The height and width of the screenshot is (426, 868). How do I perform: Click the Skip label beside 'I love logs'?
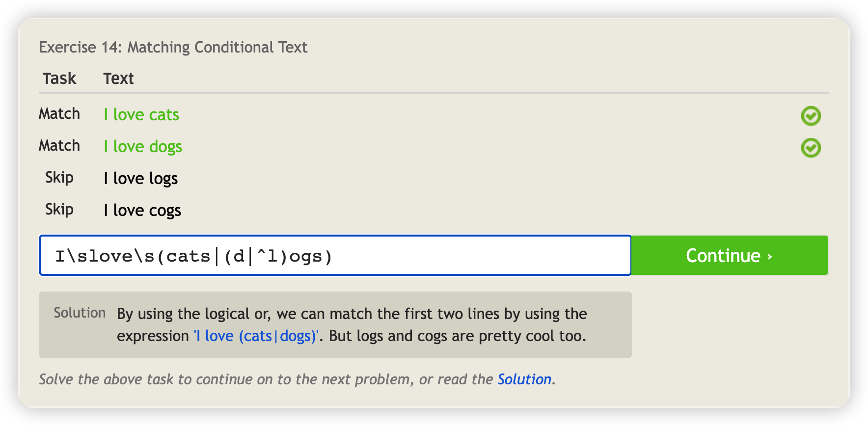coord(59,178)
